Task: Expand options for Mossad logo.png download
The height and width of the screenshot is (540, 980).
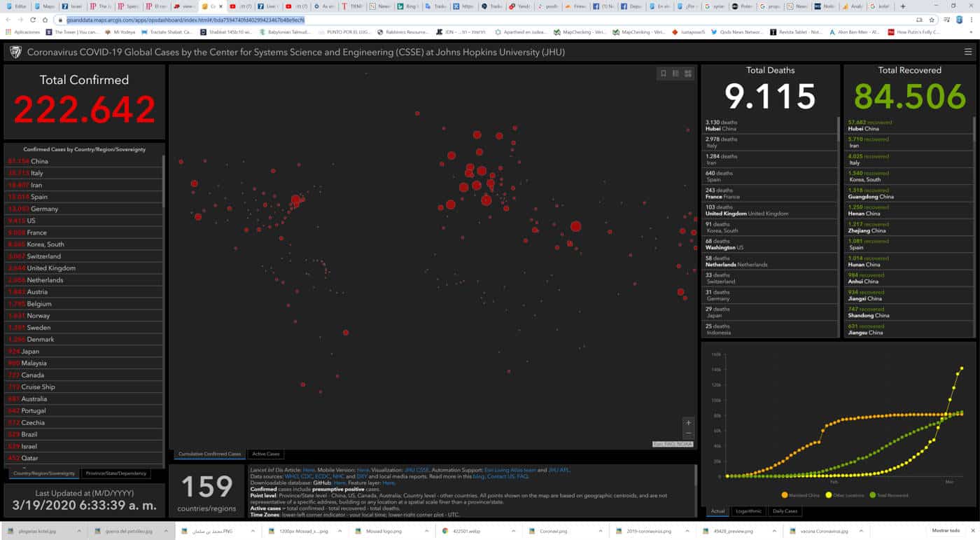Action: (x=426, y=531)
